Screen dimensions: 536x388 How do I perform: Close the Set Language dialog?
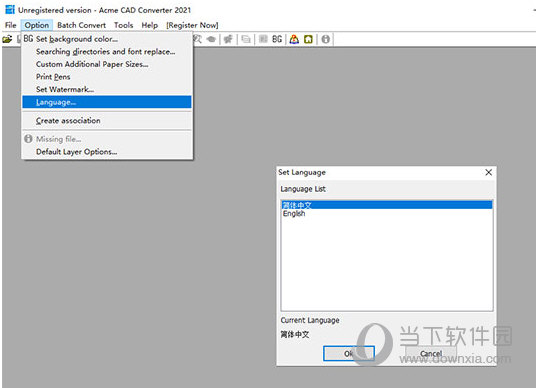[488, 172]
